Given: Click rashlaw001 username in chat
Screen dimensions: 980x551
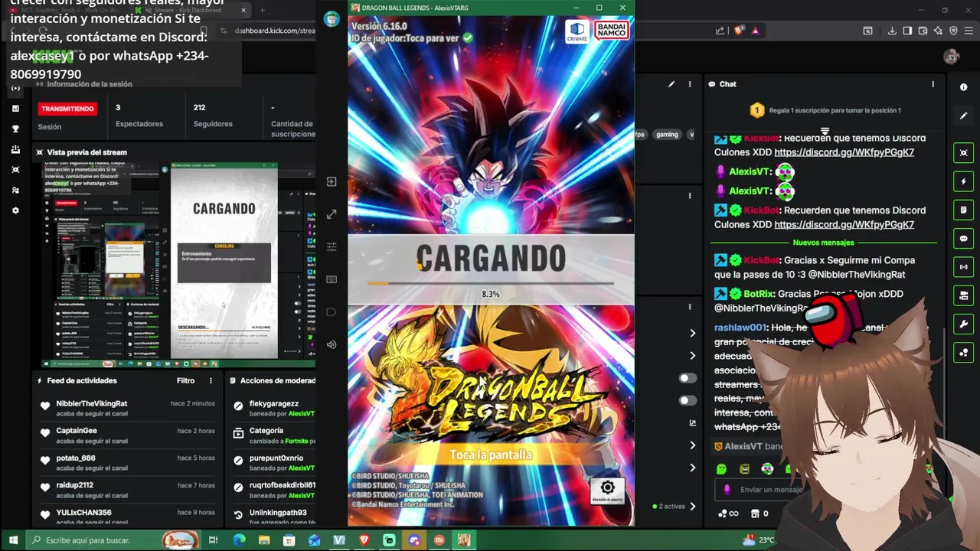Looking at the screenshot, I should click(740, 327).
